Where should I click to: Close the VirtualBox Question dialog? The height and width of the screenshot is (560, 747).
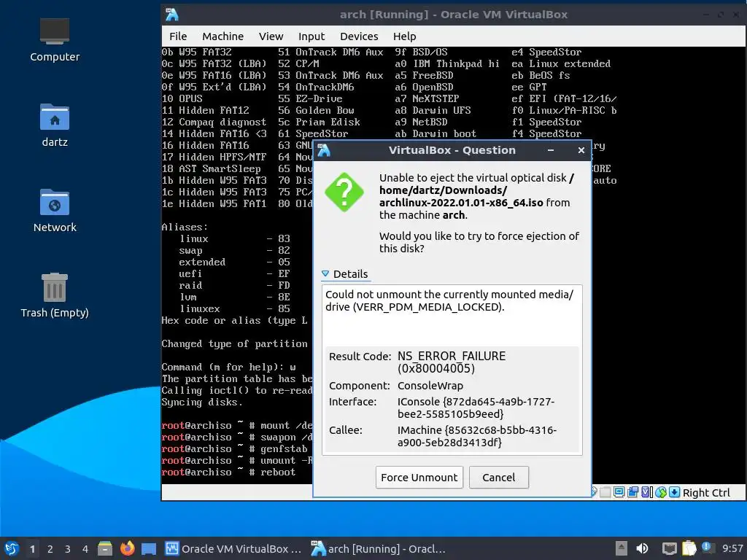581,150
